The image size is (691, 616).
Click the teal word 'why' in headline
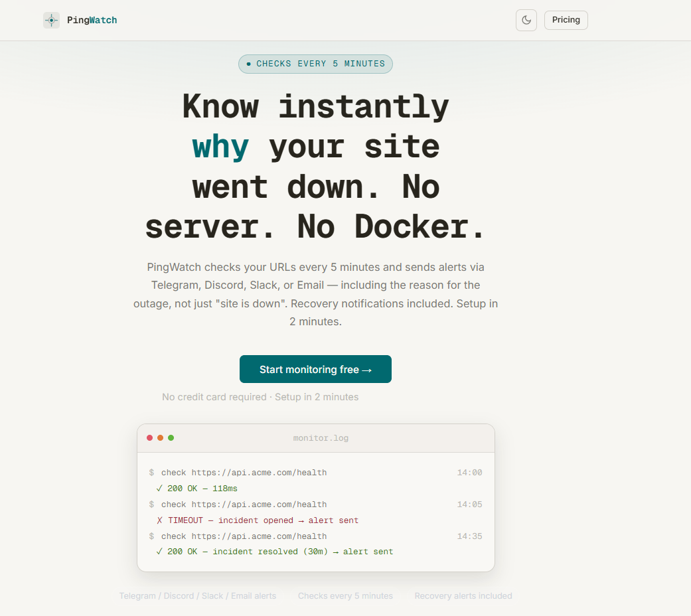coord(220,147)
